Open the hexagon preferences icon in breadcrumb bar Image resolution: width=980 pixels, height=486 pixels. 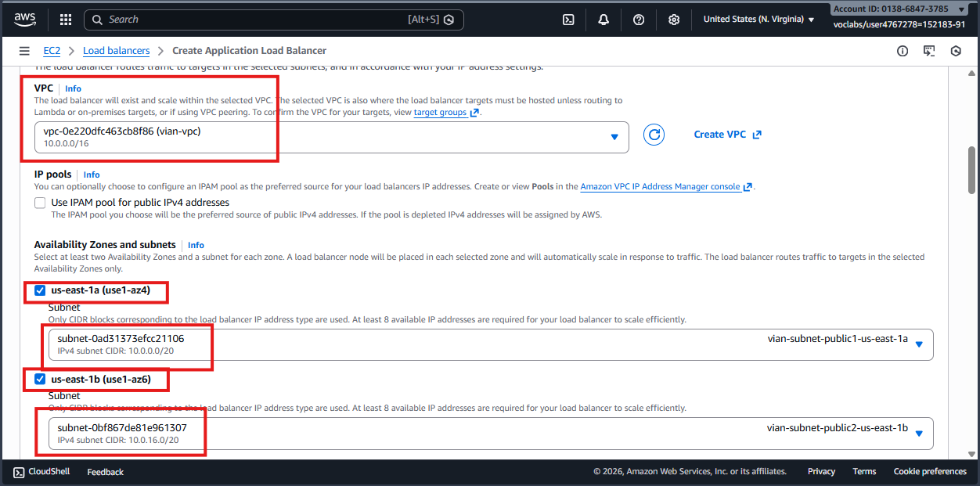(956, 51)
